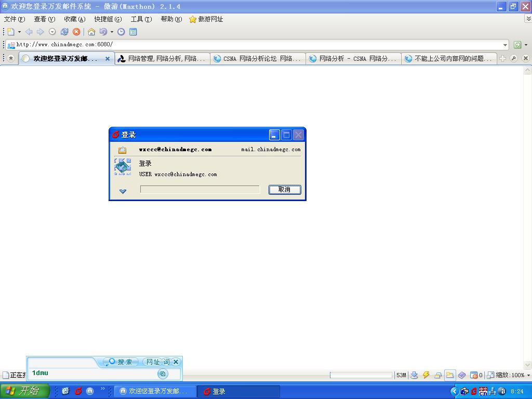Click the 网址 button in input popup

(152, 362)
